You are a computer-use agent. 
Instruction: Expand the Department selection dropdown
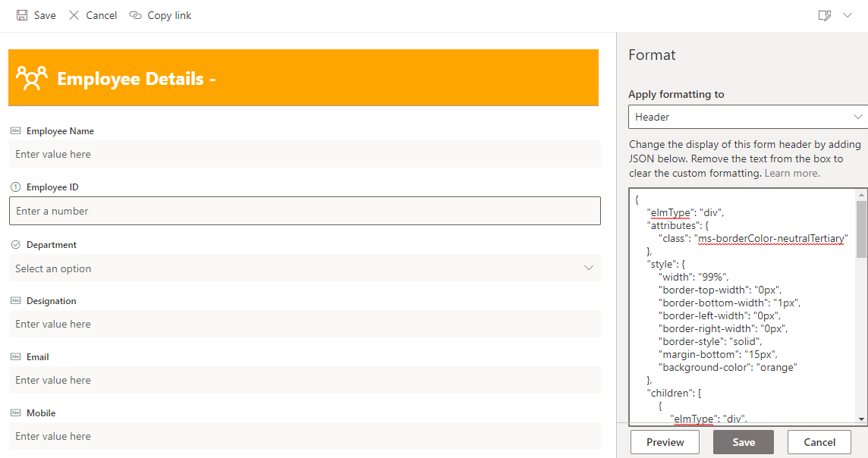click(x=589, y=268)
